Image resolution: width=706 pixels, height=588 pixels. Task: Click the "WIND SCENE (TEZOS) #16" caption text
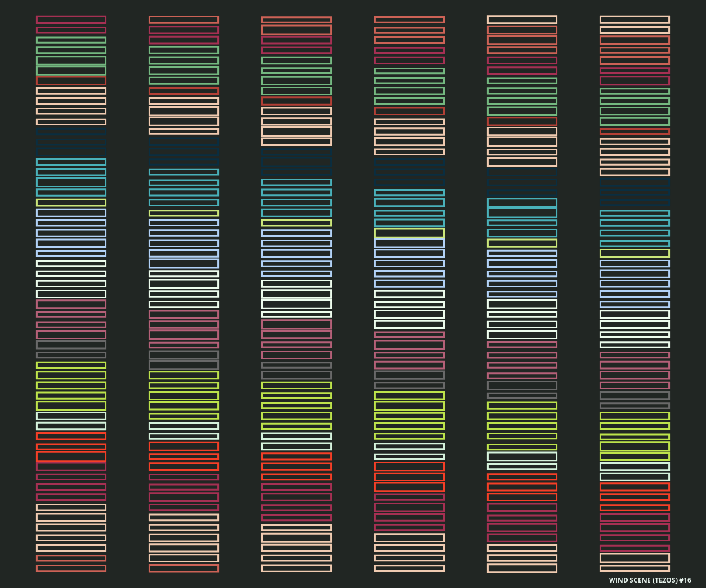tap(649, 580)
